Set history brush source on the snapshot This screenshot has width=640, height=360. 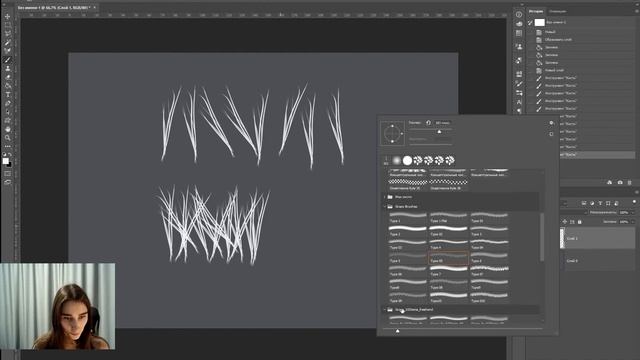530,22
